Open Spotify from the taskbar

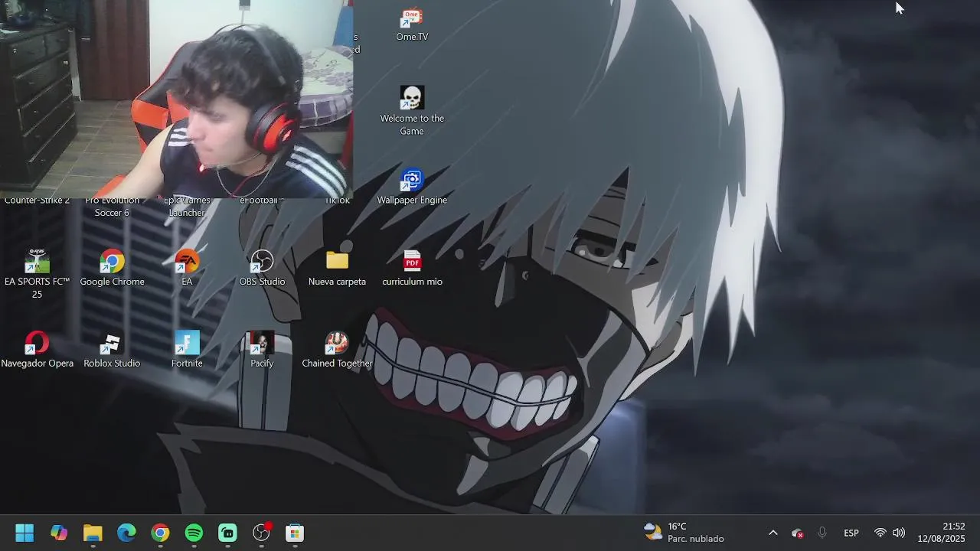[x=194, y=533]
